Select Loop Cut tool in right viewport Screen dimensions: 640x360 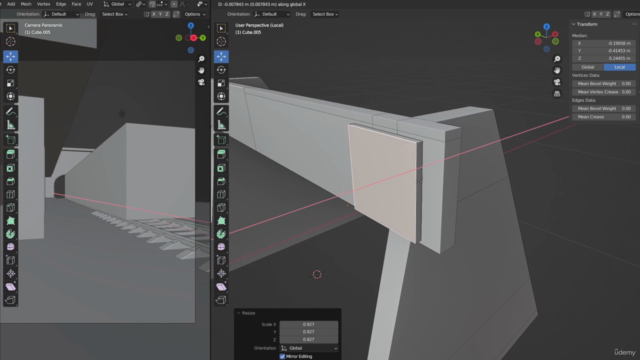(221, 194)
